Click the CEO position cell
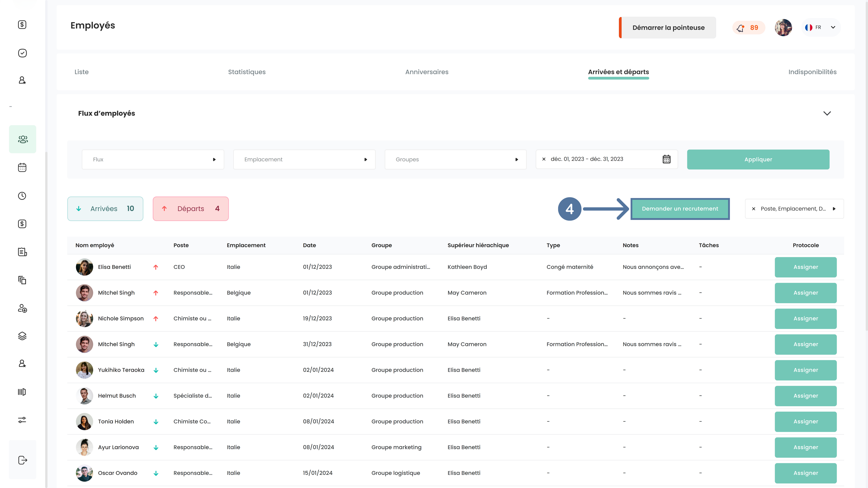 coord(179,267)
